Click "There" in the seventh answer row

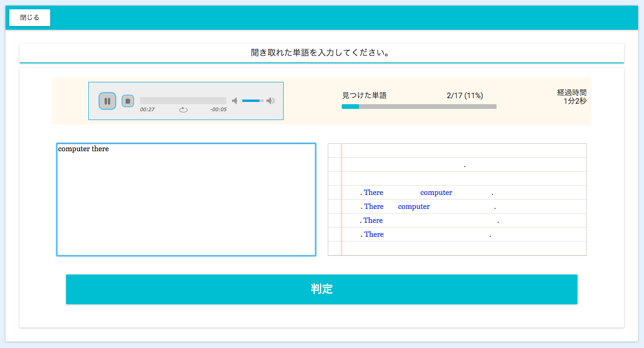point(374,234)
